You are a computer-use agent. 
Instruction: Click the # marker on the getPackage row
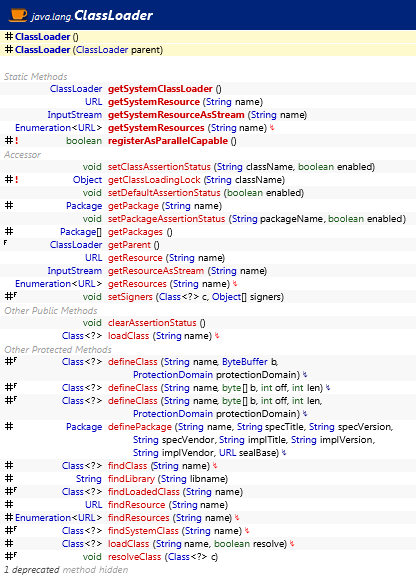pos(9,205)
